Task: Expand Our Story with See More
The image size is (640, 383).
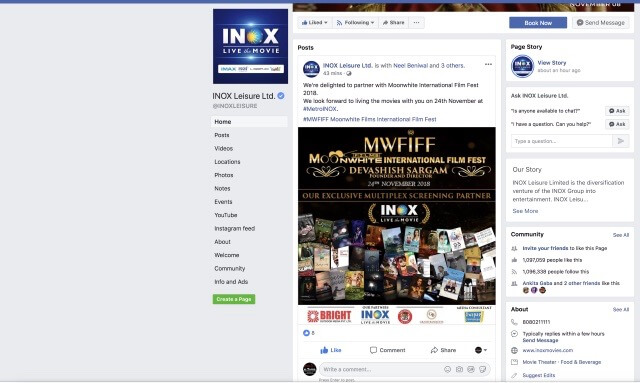Action: 525,211
